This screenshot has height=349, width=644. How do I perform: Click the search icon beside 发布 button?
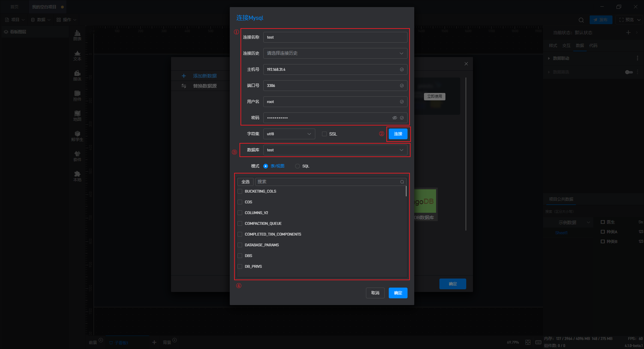[x=581, y=20]
